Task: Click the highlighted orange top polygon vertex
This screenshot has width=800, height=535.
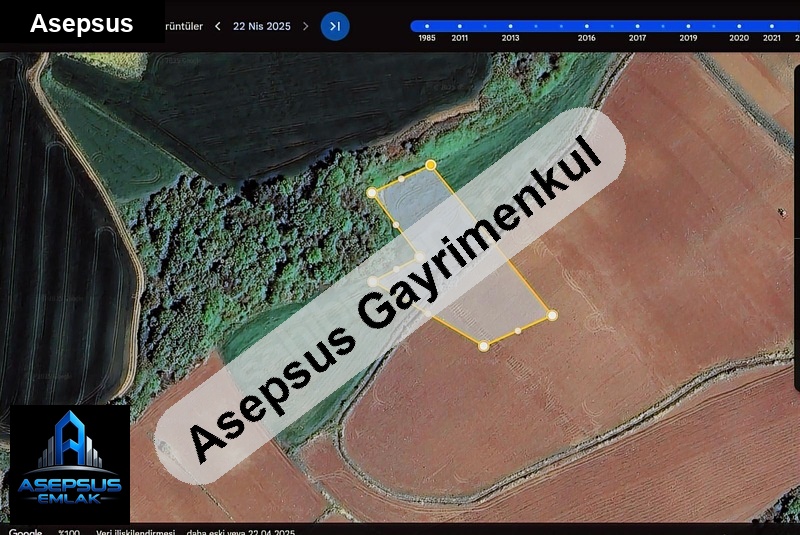Action: pos(430,165)
